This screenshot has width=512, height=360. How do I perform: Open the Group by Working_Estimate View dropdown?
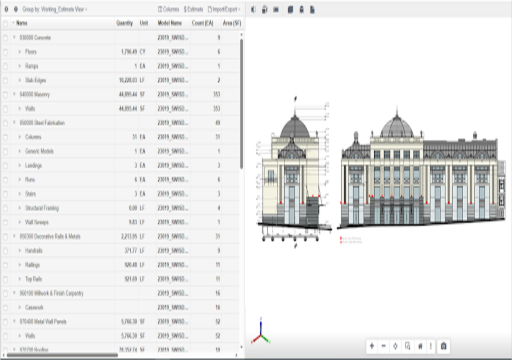pos(55,9)
